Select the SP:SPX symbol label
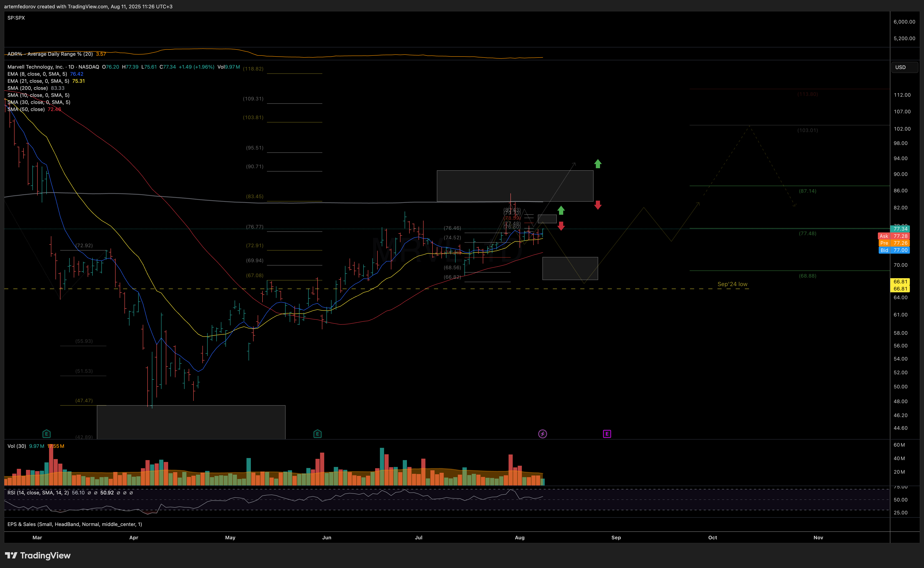The image size is (924, 568). pyautogui.click(x=16, y=18)
